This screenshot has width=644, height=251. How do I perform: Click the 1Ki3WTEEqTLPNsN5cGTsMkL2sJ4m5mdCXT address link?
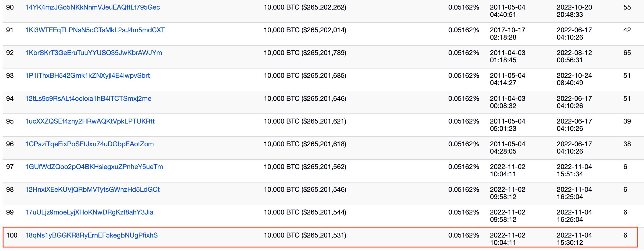95,30
